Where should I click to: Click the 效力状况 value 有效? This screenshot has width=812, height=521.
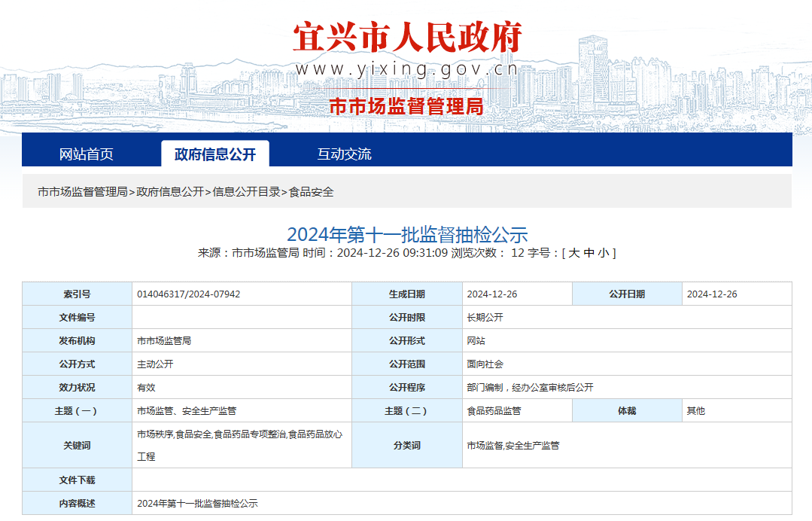[146, 388]
